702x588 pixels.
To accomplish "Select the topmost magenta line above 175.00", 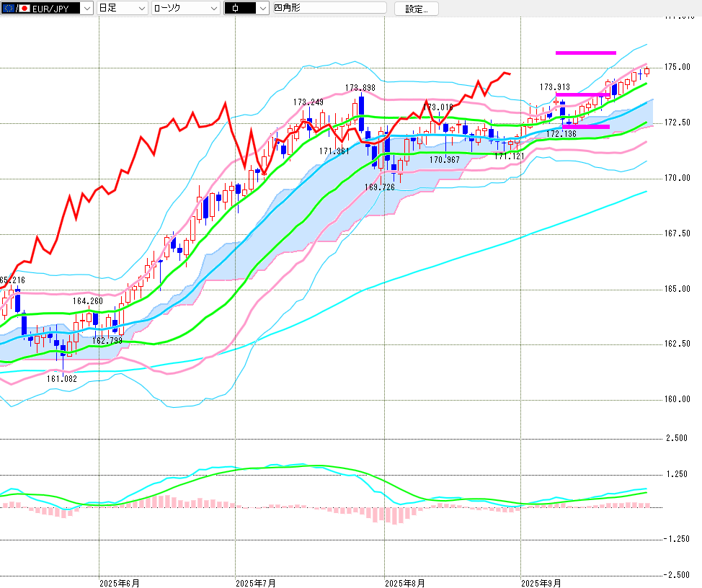I will [x=585, y=53].
